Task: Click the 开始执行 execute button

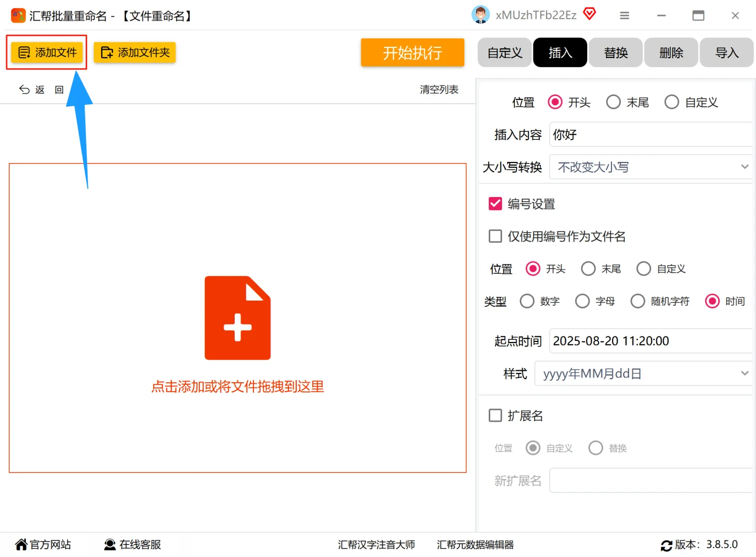Action: 412,52
